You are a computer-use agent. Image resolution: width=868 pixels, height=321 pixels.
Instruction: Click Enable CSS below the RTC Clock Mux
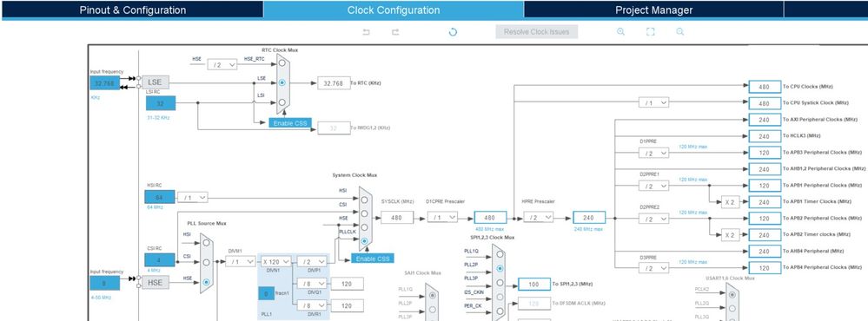click(x=290, y=122)
